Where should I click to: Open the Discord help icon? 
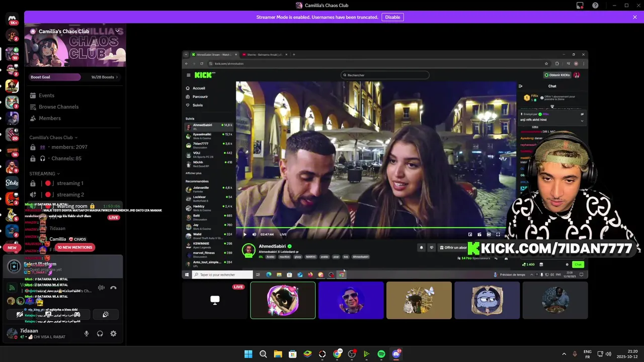(x=596, y=6)
